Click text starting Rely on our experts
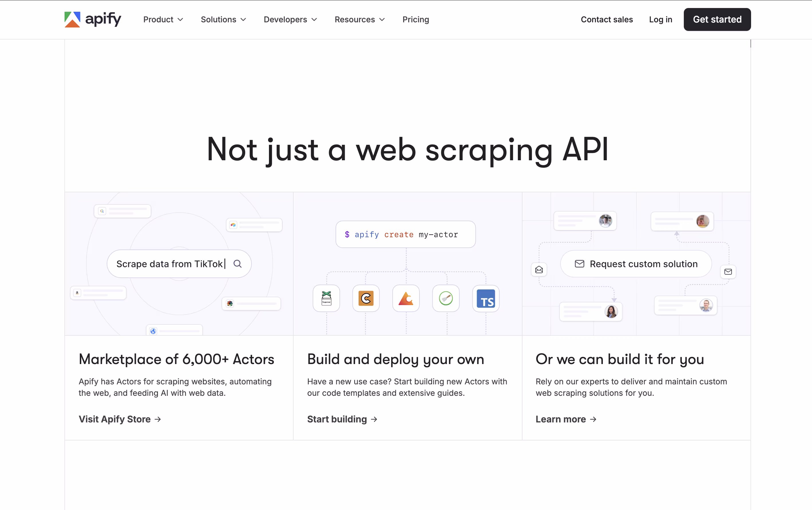 (631, 387)
